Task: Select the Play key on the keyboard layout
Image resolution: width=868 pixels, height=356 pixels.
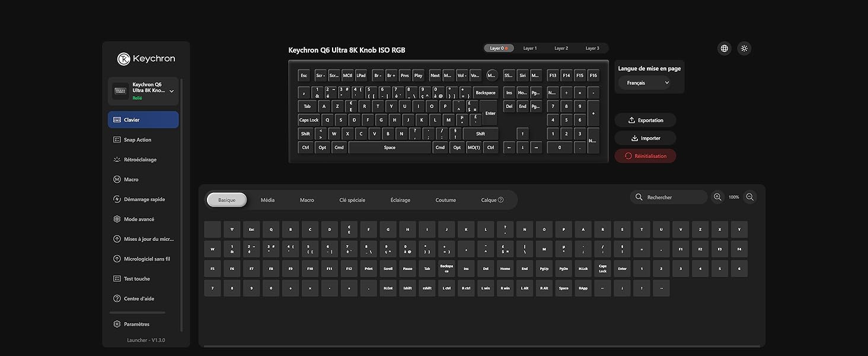Action: coord(419,75)
